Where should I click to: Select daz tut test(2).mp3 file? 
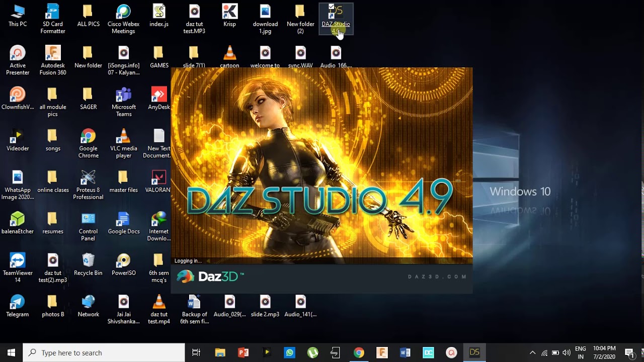[x=53, y=267]
